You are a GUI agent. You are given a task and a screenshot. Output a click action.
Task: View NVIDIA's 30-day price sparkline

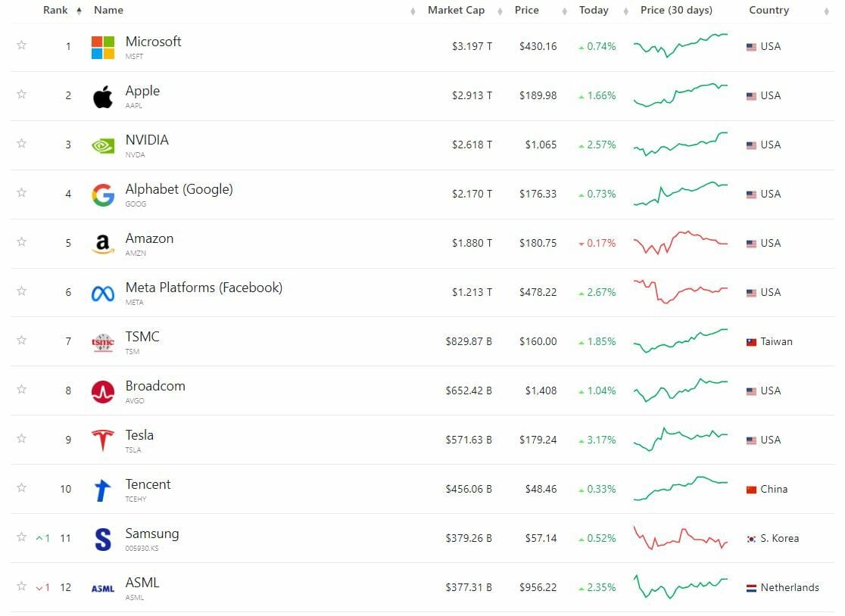680,144
